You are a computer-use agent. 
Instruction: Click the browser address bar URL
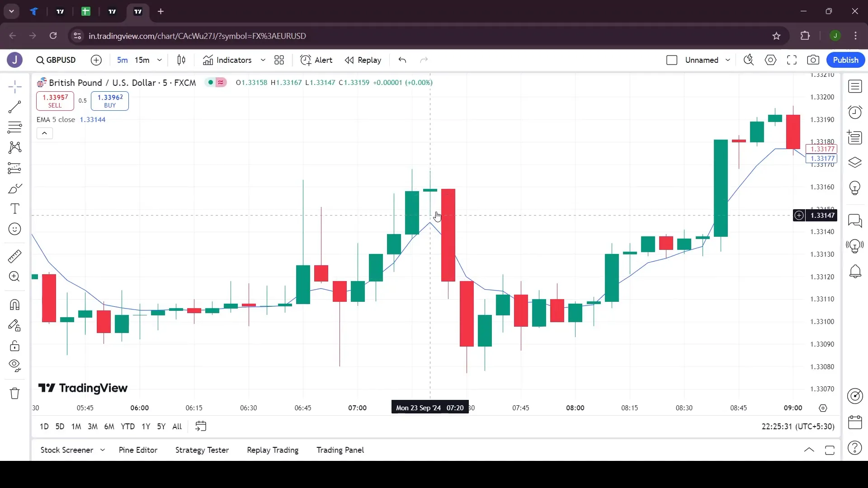click(x=197, y=36)
